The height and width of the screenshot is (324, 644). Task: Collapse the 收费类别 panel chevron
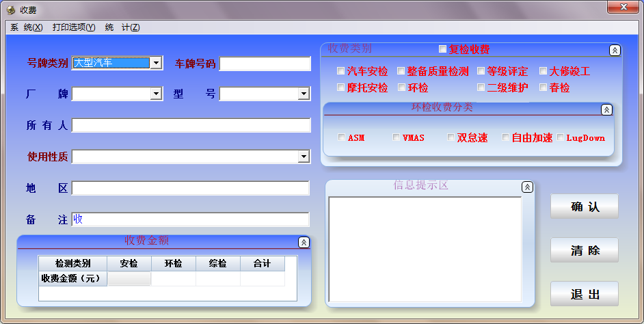[x=614, y=50]
